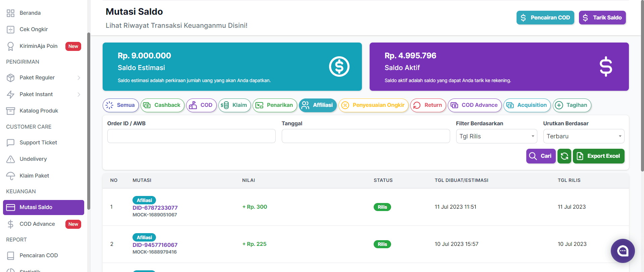Open the chat support bubble
This screenshot has height=272, width=644.
click(x=623, y=251)
